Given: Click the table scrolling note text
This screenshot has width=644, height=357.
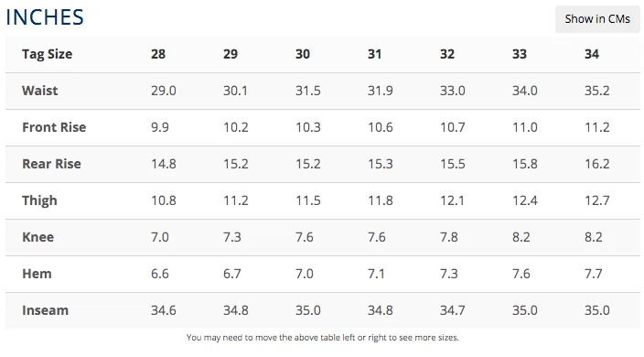Looking at the screenshot, I should (322, 338).
